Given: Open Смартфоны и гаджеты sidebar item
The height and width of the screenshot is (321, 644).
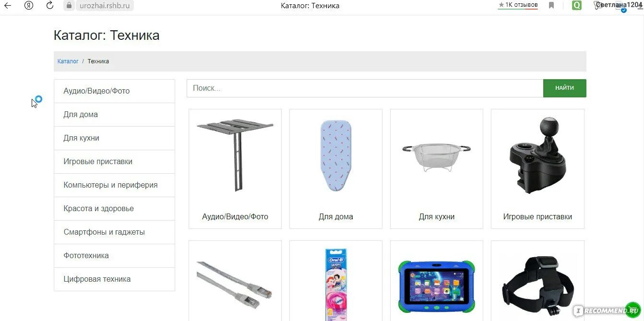Looking at the screenshot, I should point(114,232).
